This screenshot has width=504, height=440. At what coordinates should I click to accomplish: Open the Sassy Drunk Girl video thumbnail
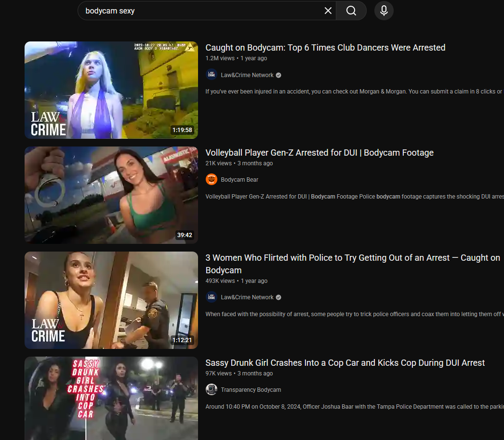pyautogui.click(x=111, y=398)
